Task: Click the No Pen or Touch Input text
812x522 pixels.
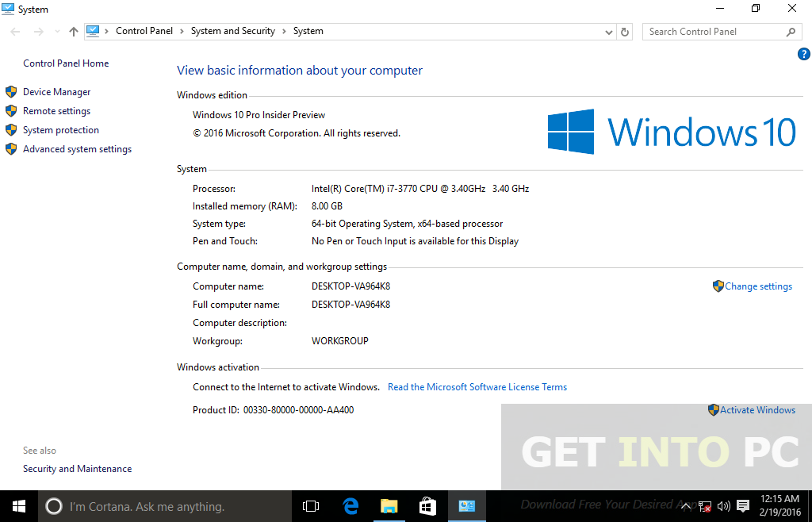Action: tap(415, 241)
